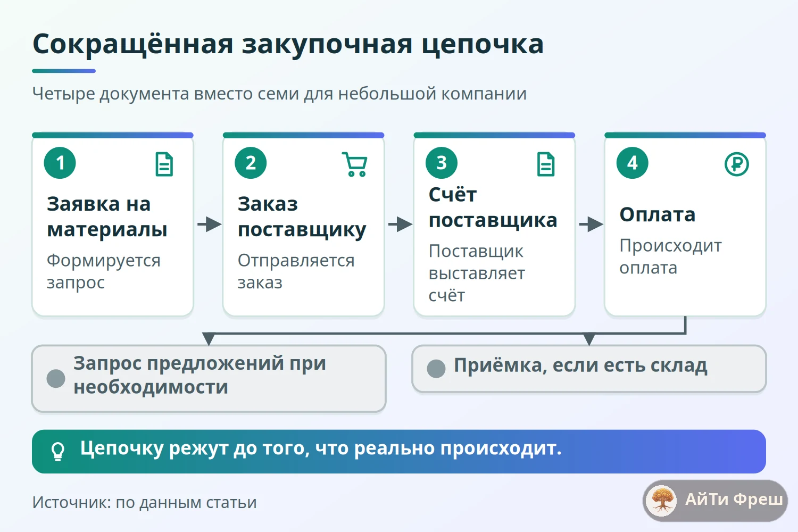Click the document icon in the Заявка на материалы card
The width and height of the screenshot is (798, 532).
(164, 164)
